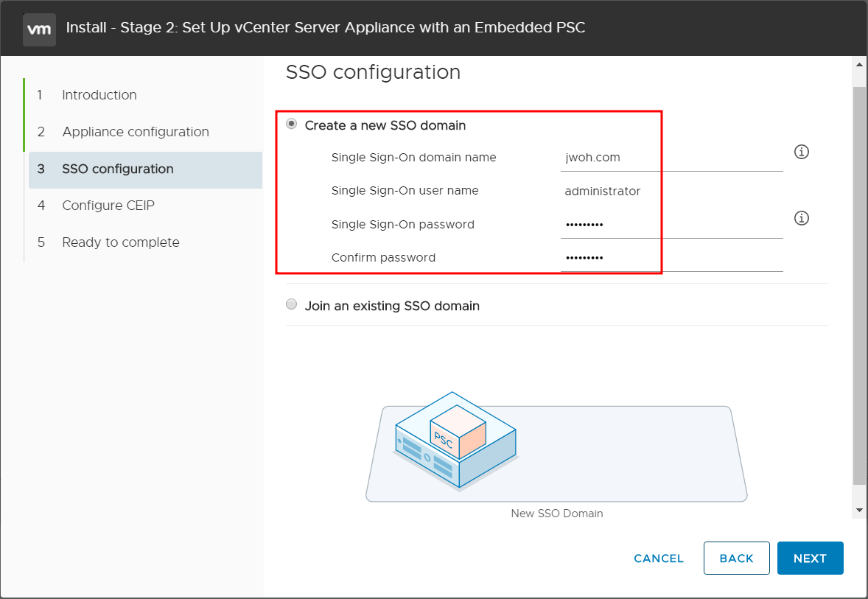Click the 'Single Sign-On user name' label
Image resolution: width=868 pixels, height=599 pixels.
click(405, 191)
